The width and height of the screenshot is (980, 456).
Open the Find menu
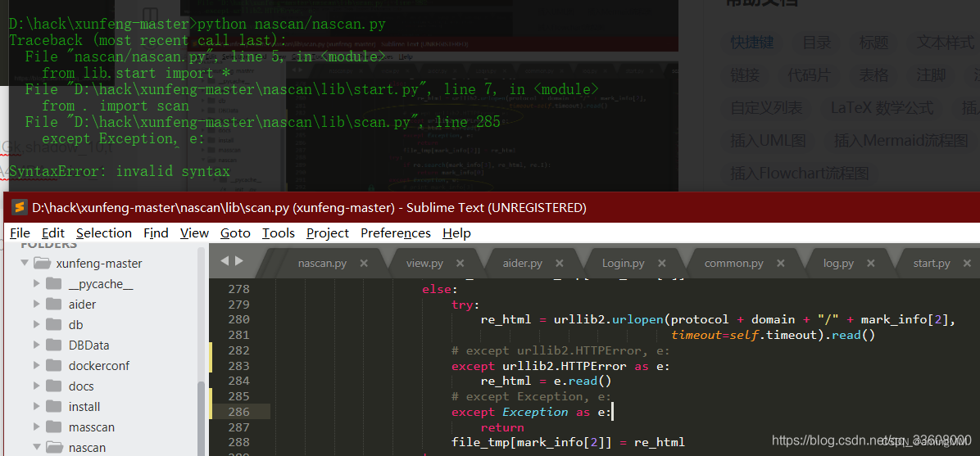(x=156, y=233)
